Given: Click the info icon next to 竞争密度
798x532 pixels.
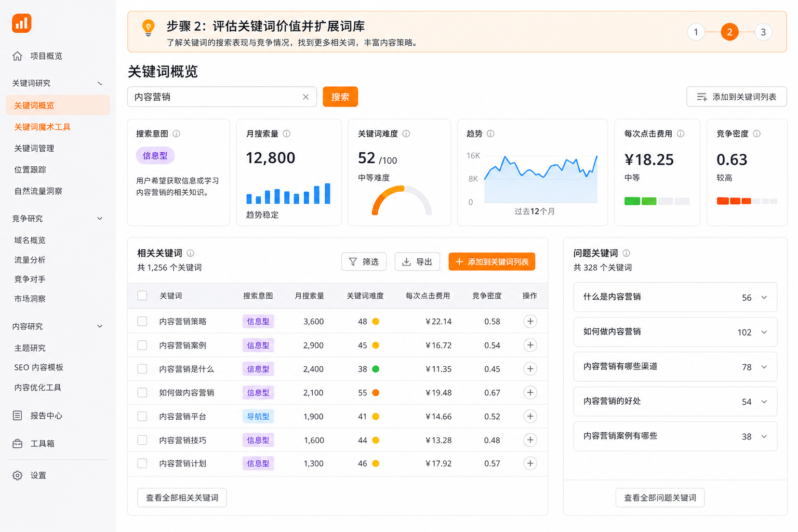Looking at the screenshot, I should pos(757,134).
